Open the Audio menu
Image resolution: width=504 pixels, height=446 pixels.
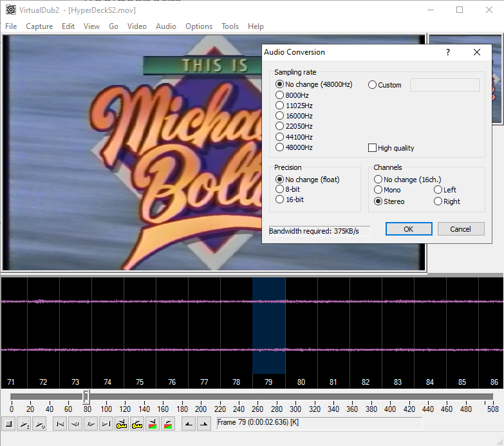pos(166,26)
